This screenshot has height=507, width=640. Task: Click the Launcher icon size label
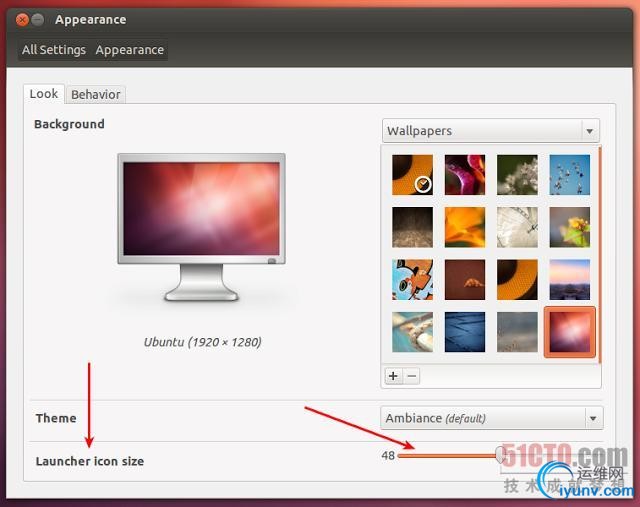click(90, 461)
